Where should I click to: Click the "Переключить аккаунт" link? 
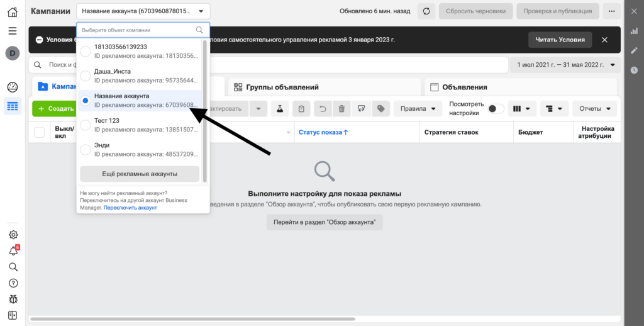(130, 208)
